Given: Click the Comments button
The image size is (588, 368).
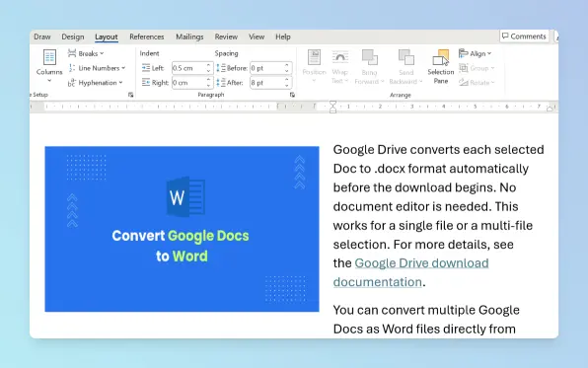Looking at the screenshot, I should pyautogui.click(x=524, y=37).
